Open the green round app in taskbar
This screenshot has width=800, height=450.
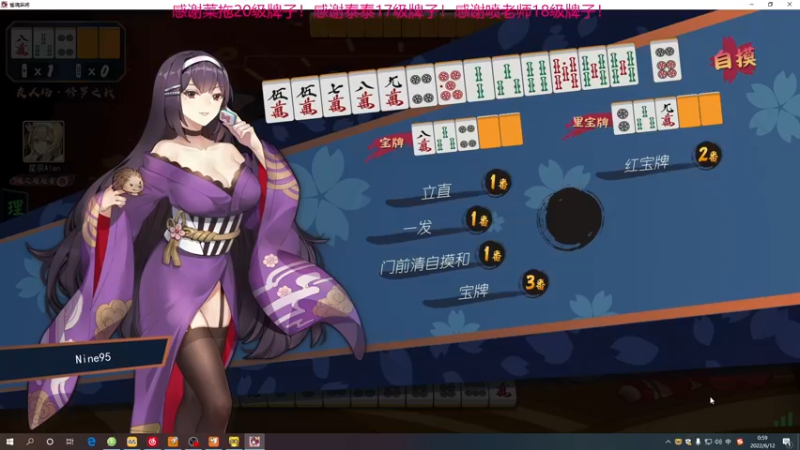pyautogui.click(x=111, y=442)
